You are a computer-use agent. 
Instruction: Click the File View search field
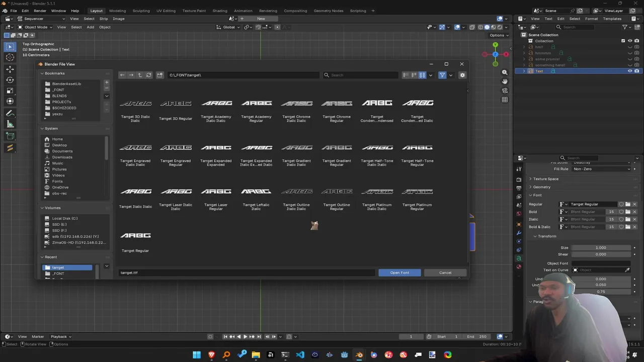(x=360, y=75)
